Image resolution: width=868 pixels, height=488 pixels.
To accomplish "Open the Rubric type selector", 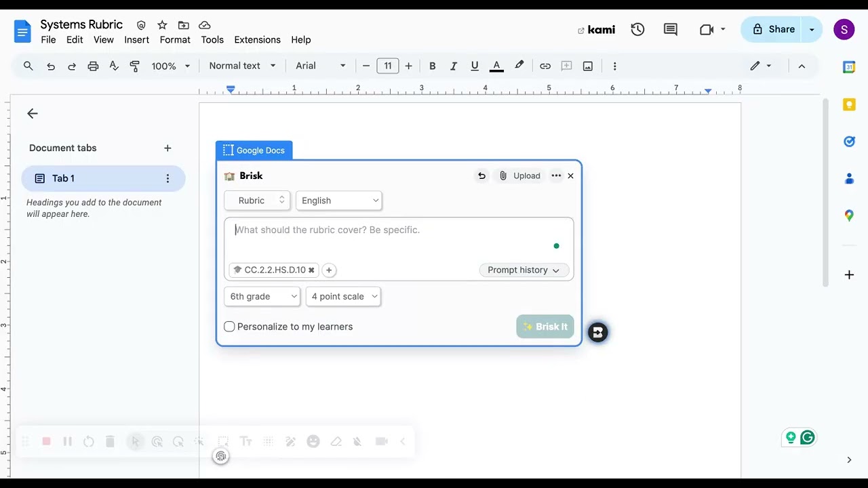I will click(258, 201).
